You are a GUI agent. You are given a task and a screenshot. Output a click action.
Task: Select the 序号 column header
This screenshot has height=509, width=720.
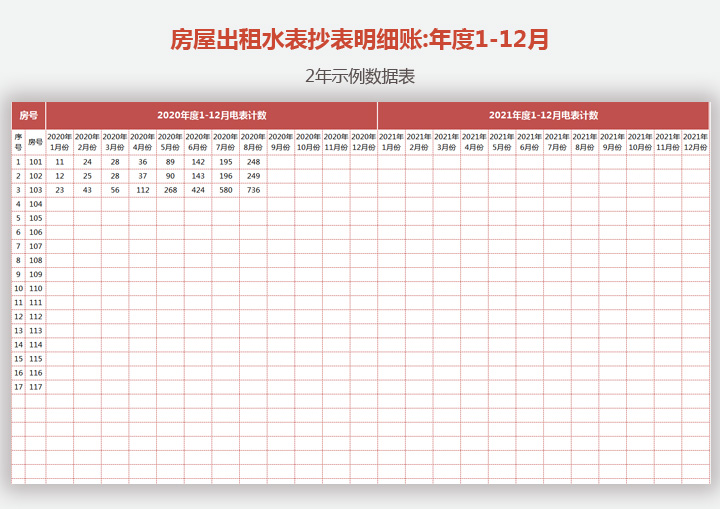(18, 142)
